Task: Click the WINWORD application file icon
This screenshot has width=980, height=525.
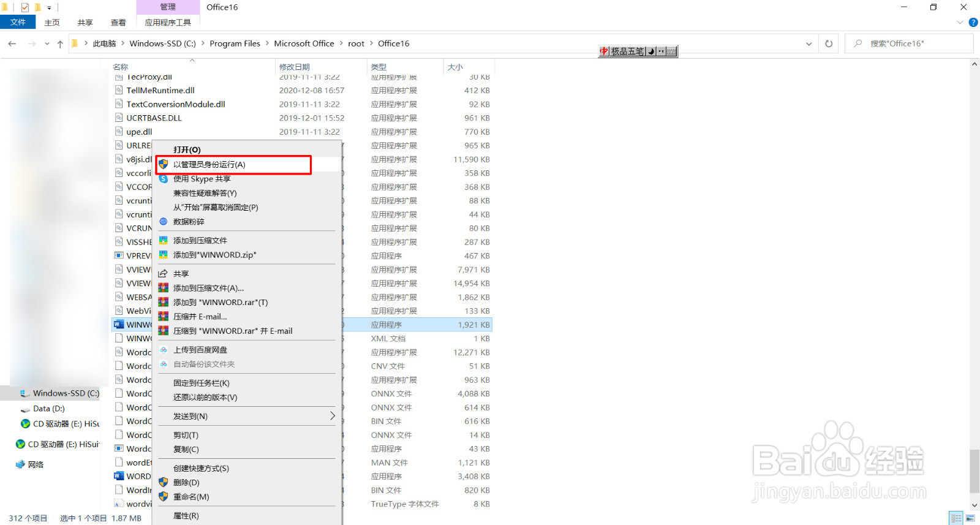Action: click(x=119, y=325)
